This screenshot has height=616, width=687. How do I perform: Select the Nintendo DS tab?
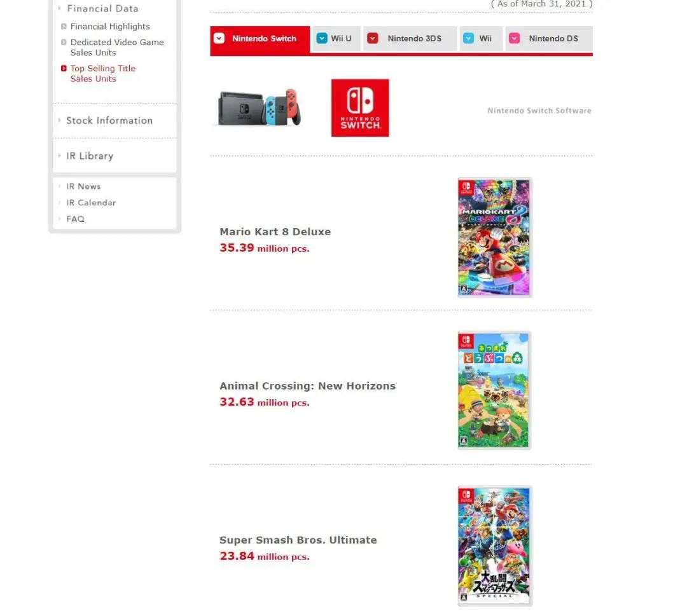[548, 39]
